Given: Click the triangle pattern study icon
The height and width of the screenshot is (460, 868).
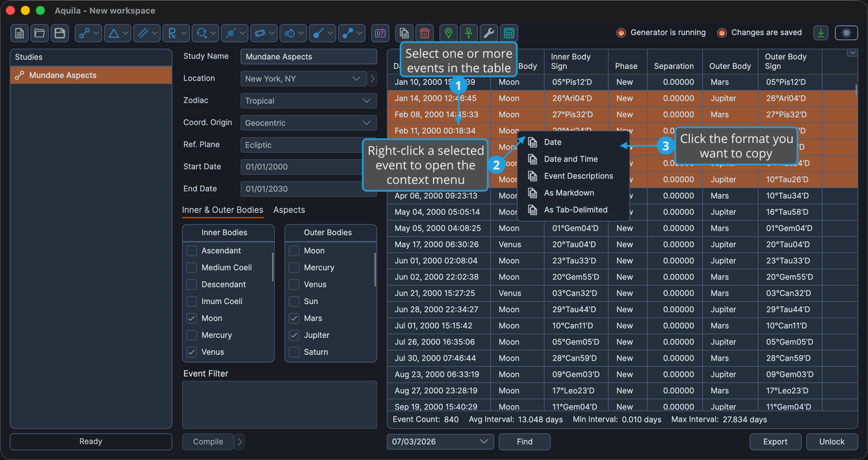Looking at the screenshot, I should [114, 33].
